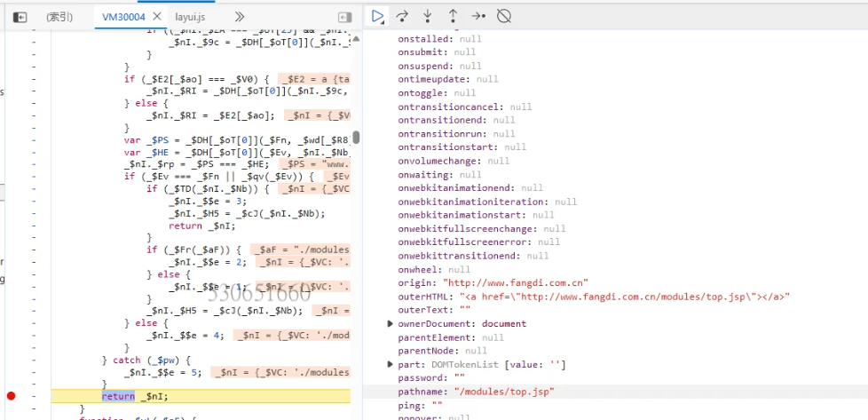Remove the red breakpoint on return line
This screenshot has height=420, width=868.
[11, 396]
